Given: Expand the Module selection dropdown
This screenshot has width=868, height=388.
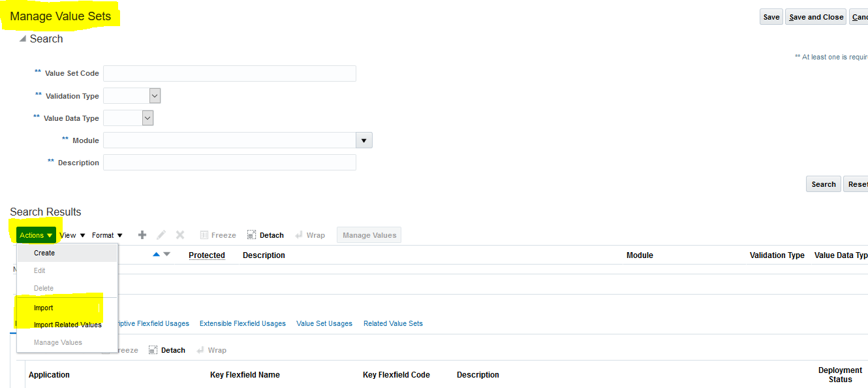Looking at the screenshot, I should [x=364, y=140].
